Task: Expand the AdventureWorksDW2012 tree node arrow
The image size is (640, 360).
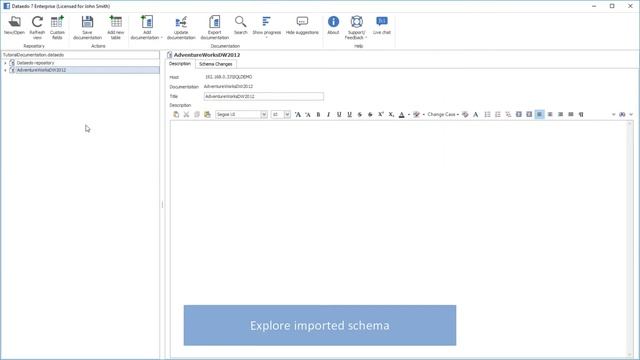Action: pos(5,70)
